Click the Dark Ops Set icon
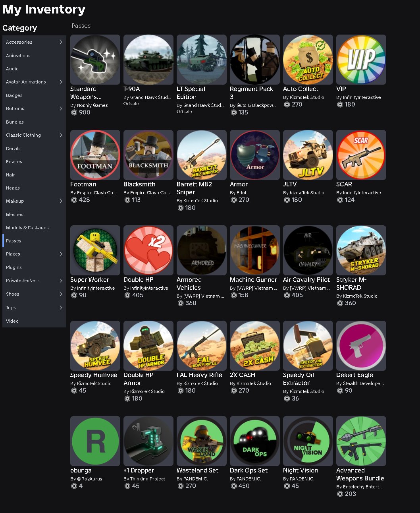 (255, 441)
